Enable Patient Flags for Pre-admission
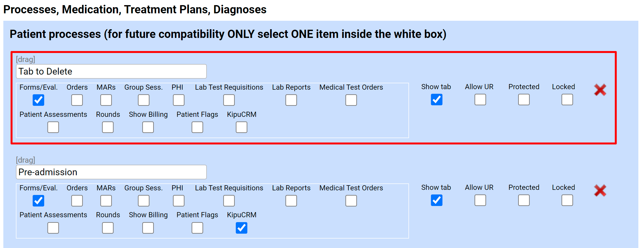644x248 pixels. 197,228
